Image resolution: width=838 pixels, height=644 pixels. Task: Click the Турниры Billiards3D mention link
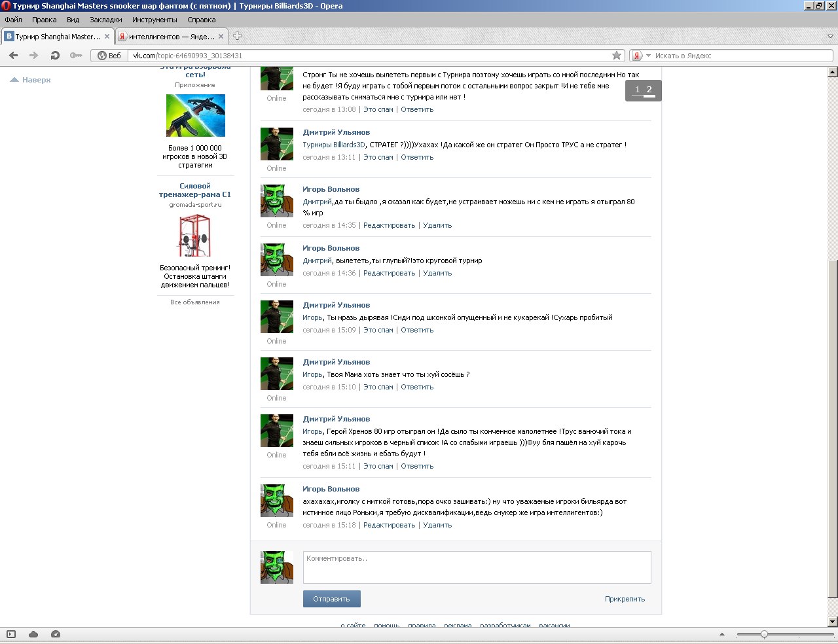pyautogui.click(x=333, y=145)
